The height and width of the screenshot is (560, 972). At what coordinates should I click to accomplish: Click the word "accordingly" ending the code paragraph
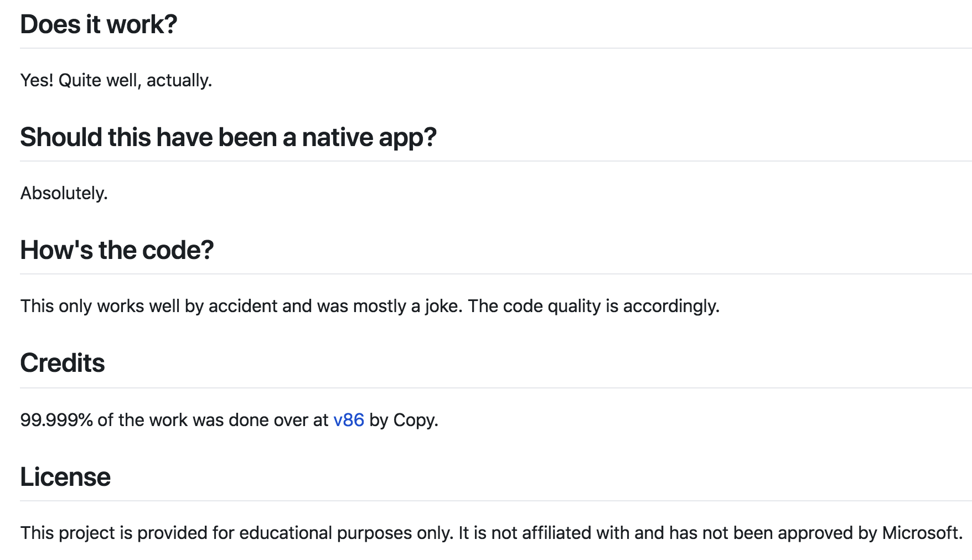point(669,306)
